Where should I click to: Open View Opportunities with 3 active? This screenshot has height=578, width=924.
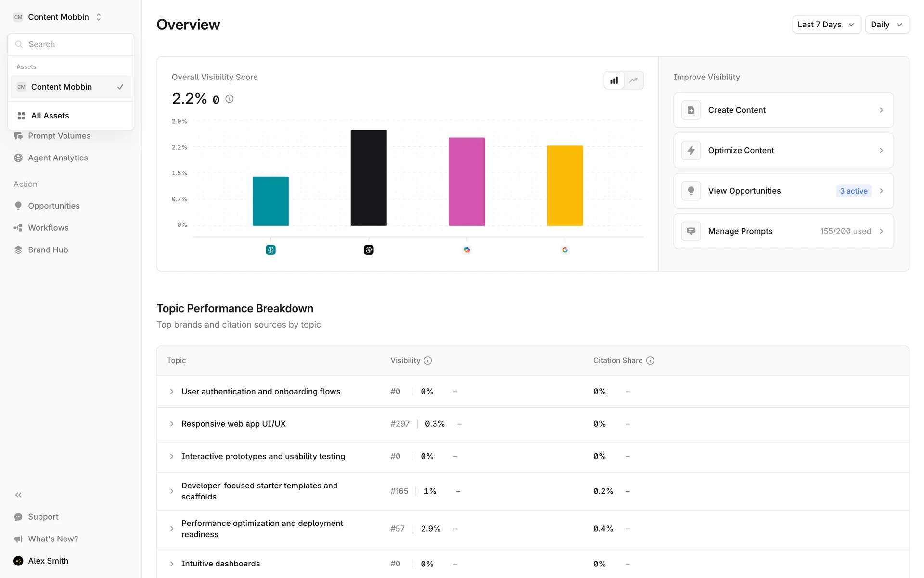(x=783, y=191)
